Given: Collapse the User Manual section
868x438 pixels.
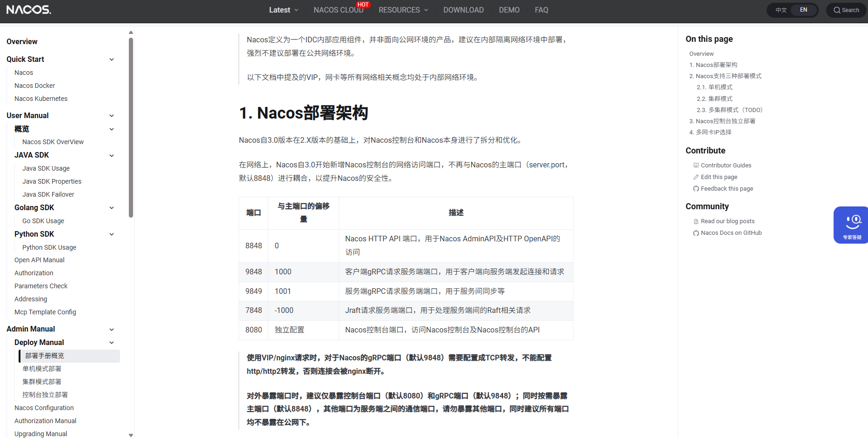Looking at the screenshot, I should click(112, 116).
